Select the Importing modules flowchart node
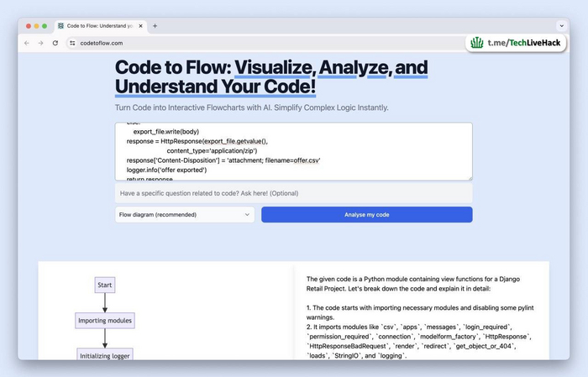Screen dimensions: 588x377 point(105,321)
